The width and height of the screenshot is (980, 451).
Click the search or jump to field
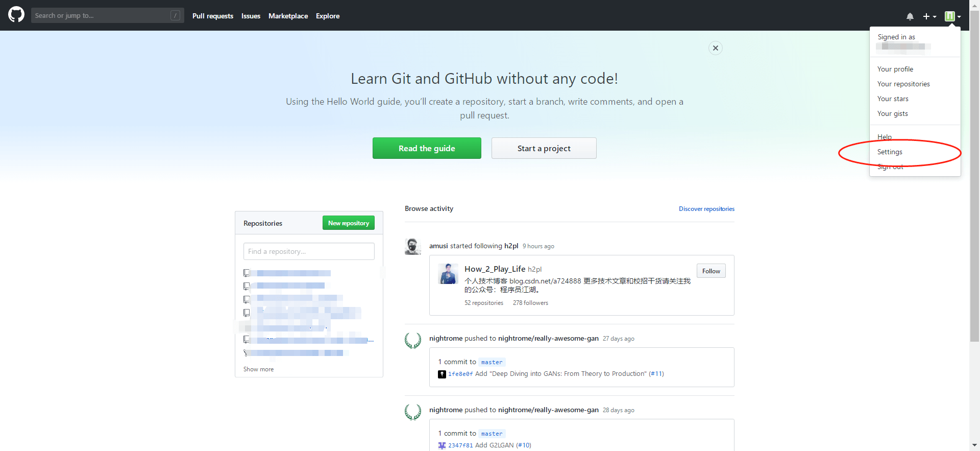(107, 15)
